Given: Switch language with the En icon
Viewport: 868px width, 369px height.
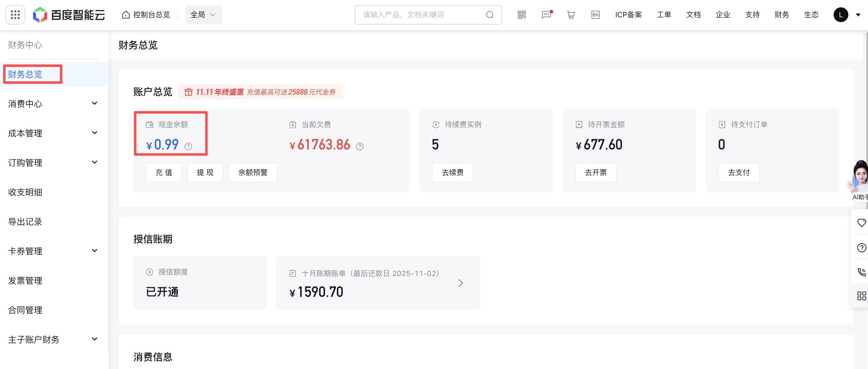Looking at the screenshot, I should [595, 15].
